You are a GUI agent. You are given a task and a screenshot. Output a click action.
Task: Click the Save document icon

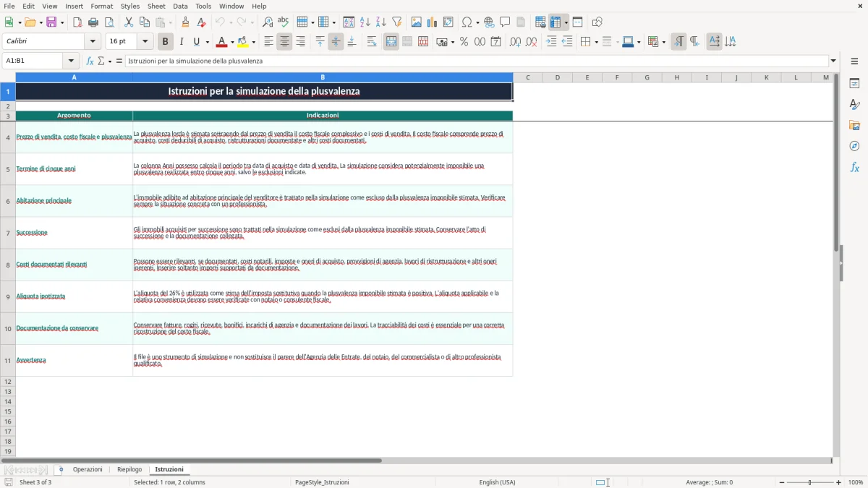pos(51,22)
